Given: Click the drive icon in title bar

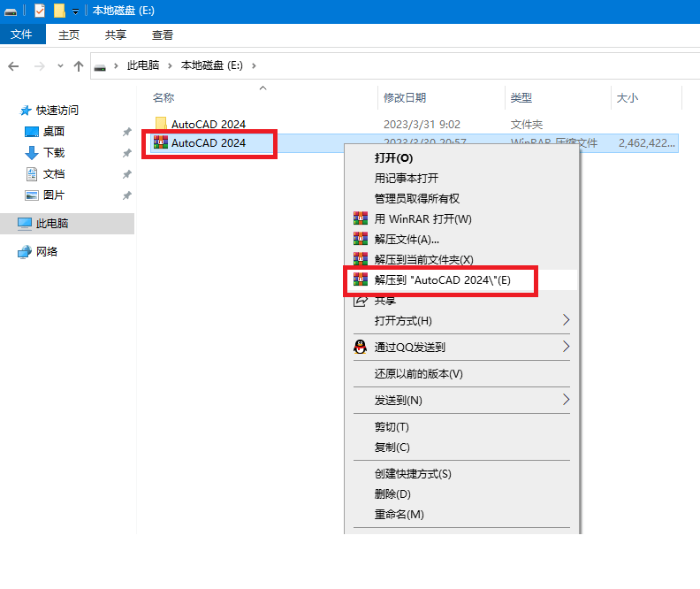Looking at the screenshot, I should point(11,11).
